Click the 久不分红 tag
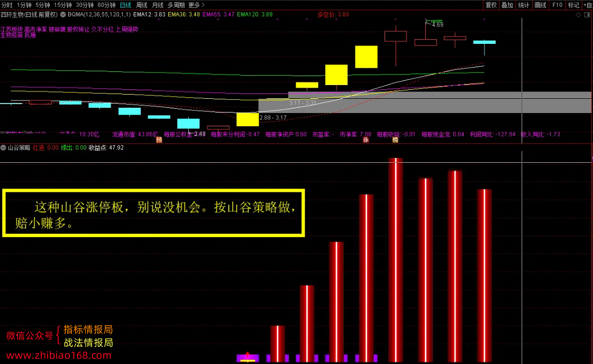This screenshot has height=364, width=593. click(102, 30)
